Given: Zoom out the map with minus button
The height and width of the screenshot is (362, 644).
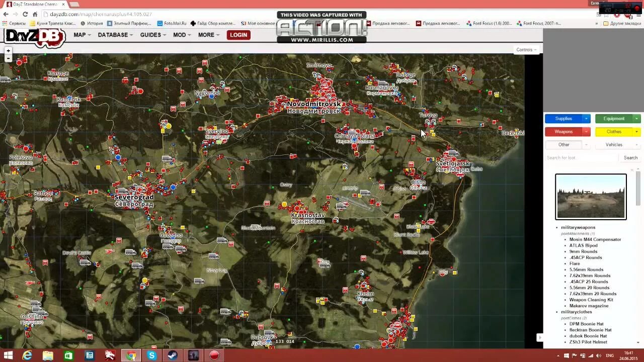Looking at the screenshot, I should click(8, 58).
